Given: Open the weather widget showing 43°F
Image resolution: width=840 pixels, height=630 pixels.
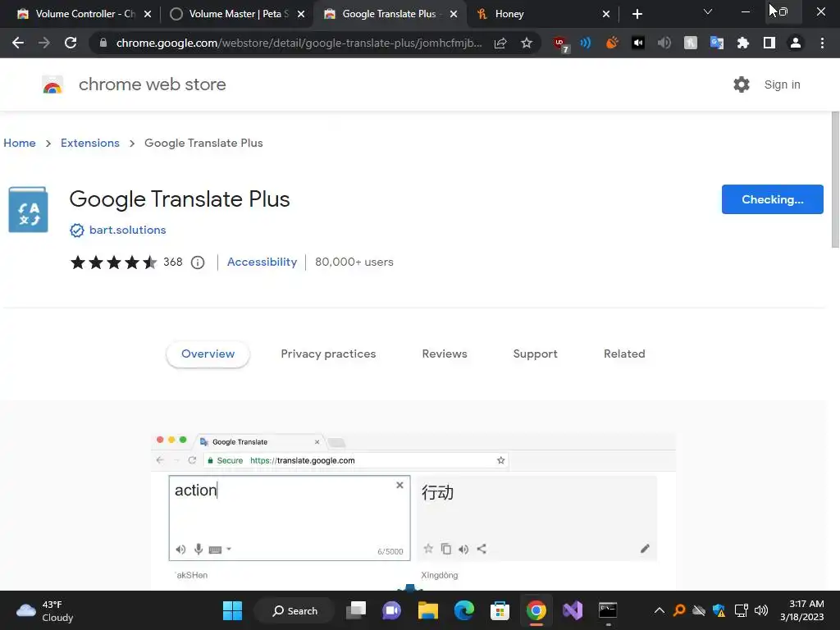Looking at the screenshot, I should click(x=45, y=610).
